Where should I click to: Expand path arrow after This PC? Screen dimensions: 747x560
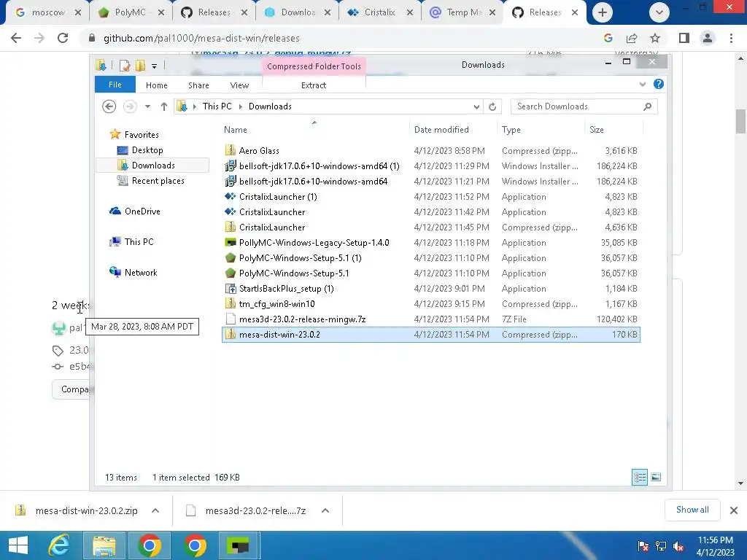[240, 106]
